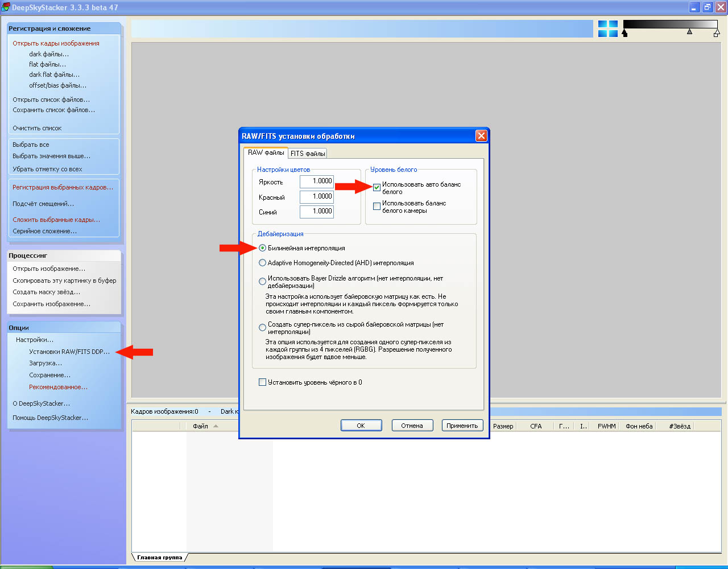Choose the super-pixel creation option
Screen dimensions: 728x569
point(262,327)
